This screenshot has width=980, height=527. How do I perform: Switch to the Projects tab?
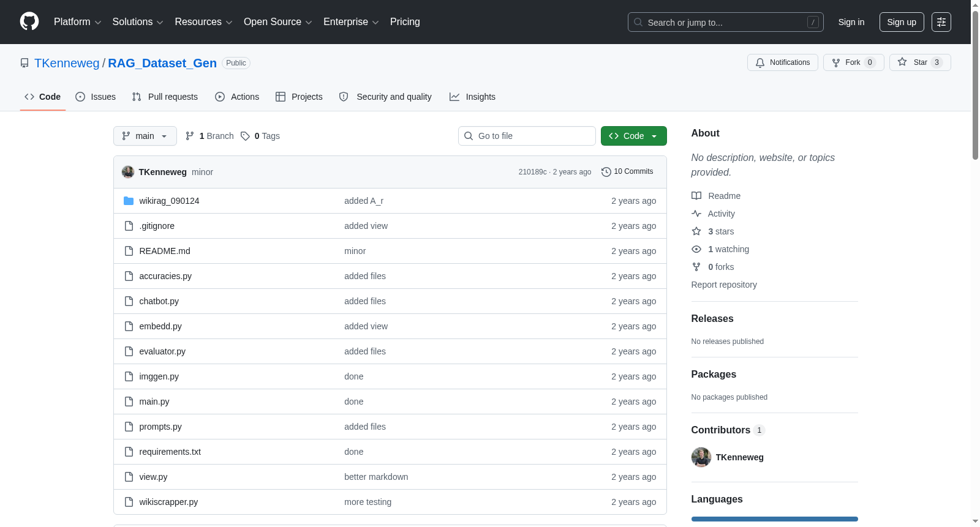(299, 97)
